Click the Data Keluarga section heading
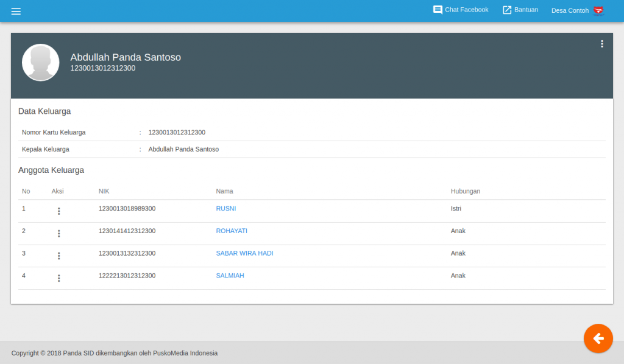 click(44, 111)
